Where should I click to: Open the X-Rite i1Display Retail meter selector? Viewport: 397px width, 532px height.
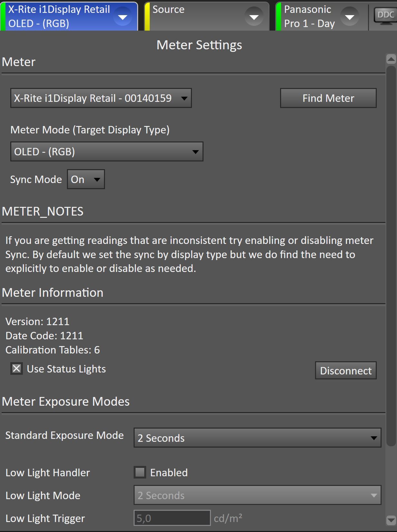point(101,98)
